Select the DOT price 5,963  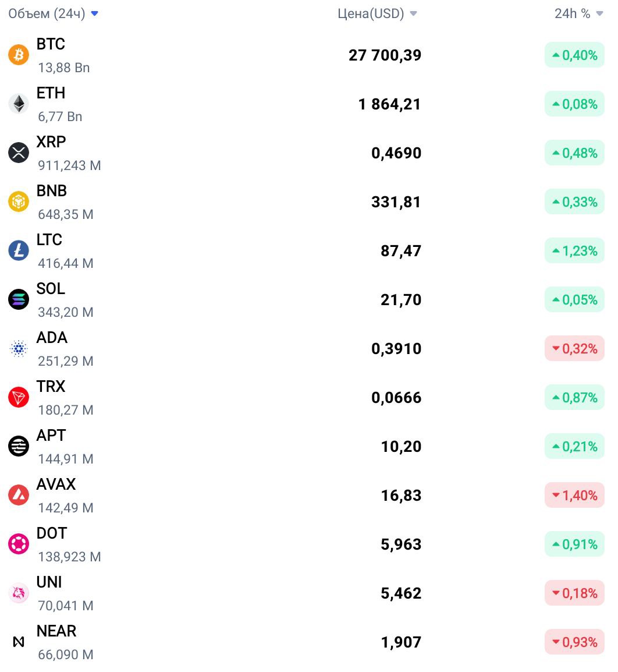pos(401,544)
